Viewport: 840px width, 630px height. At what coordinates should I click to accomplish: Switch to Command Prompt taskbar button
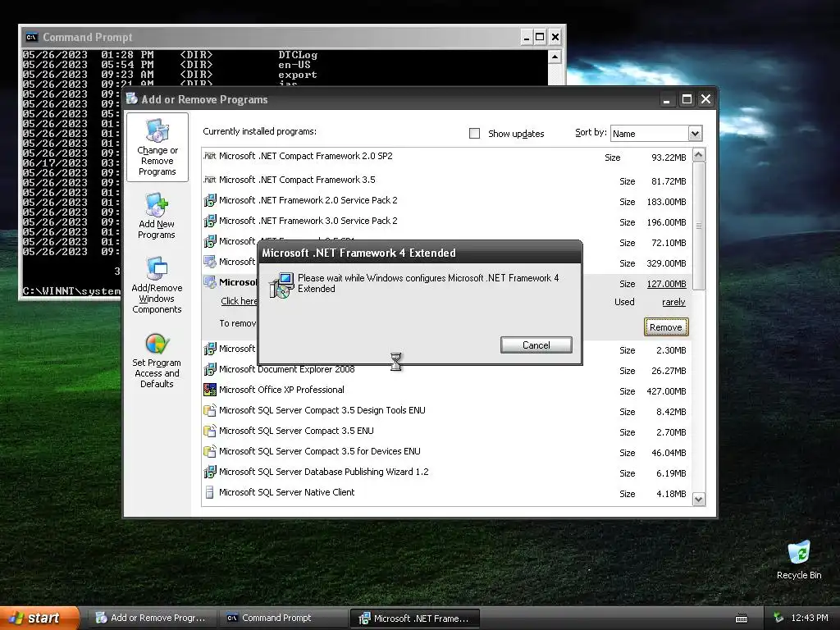283,618
